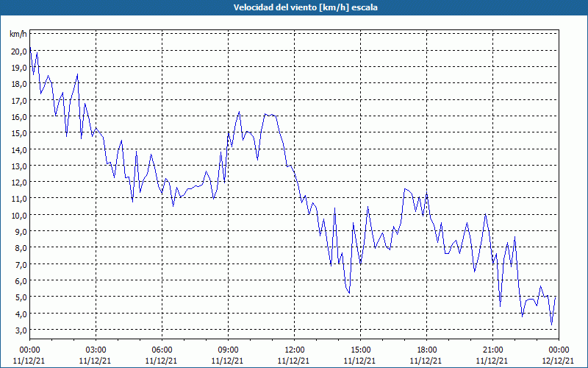Viewport: 588px width, 368px height.
Task: Click the '12,0' y-axis label
Action: (19, 183)
